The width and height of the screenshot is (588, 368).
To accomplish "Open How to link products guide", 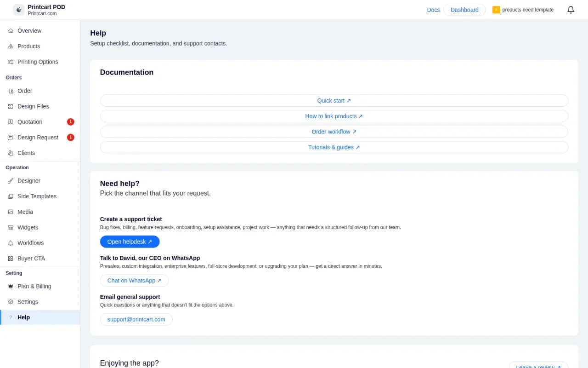I will [334, 116].
